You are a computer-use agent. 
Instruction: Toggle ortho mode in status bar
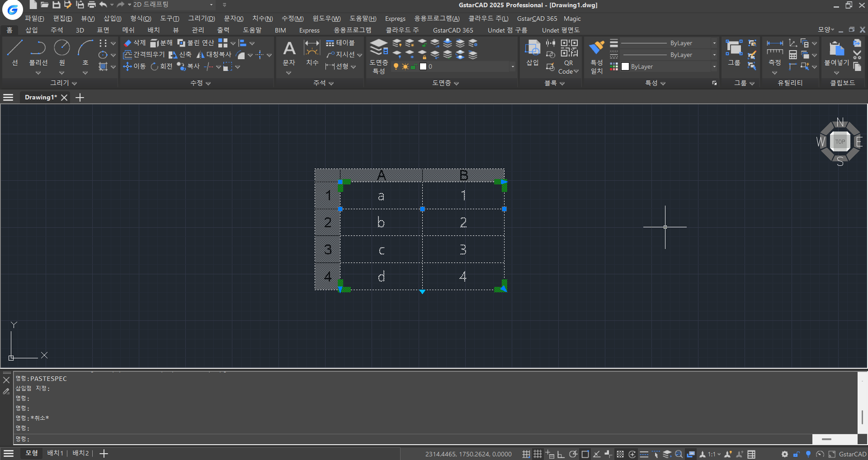561,454
